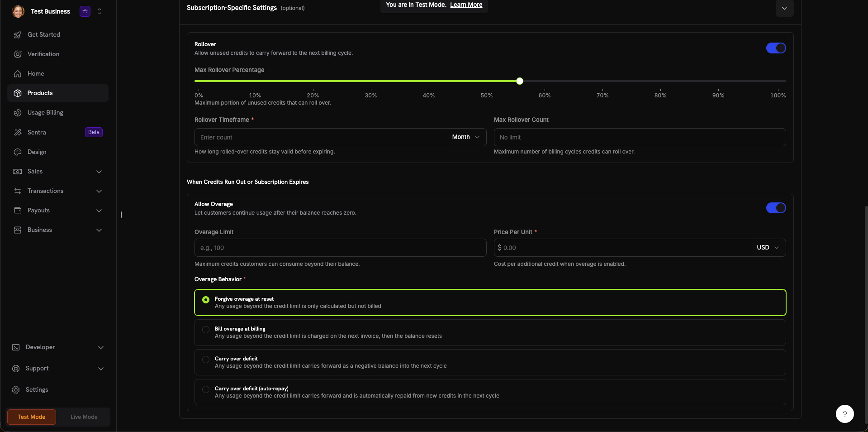Disable the Rollover toggle
This screenshot has height=432, width=868.
point(775,48)
